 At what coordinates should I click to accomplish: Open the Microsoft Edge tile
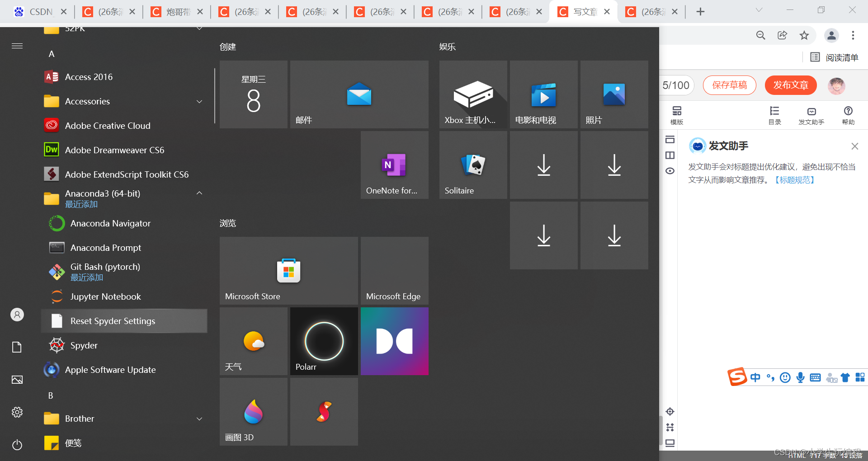395,271
